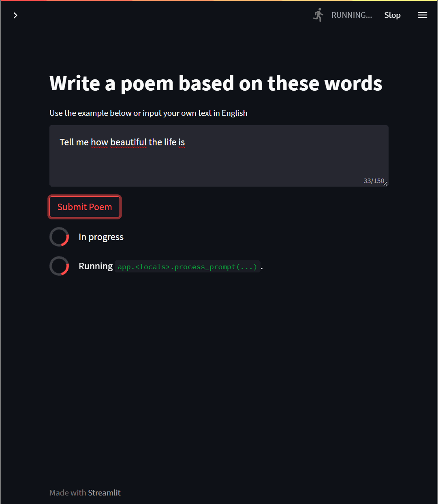The height and width of the screenshot is (504, 438).
Task: Open the Streamlit footer link
Action: point(104,493)
